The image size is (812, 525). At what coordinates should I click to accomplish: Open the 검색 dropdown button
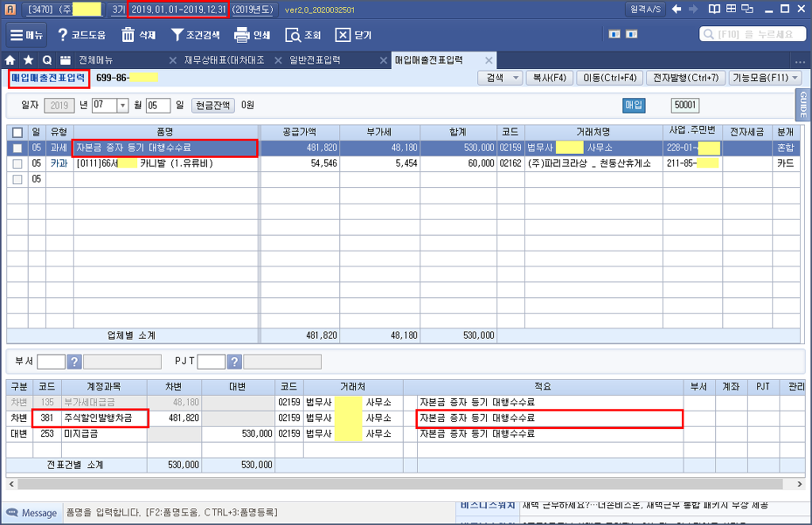pos(500,78)
